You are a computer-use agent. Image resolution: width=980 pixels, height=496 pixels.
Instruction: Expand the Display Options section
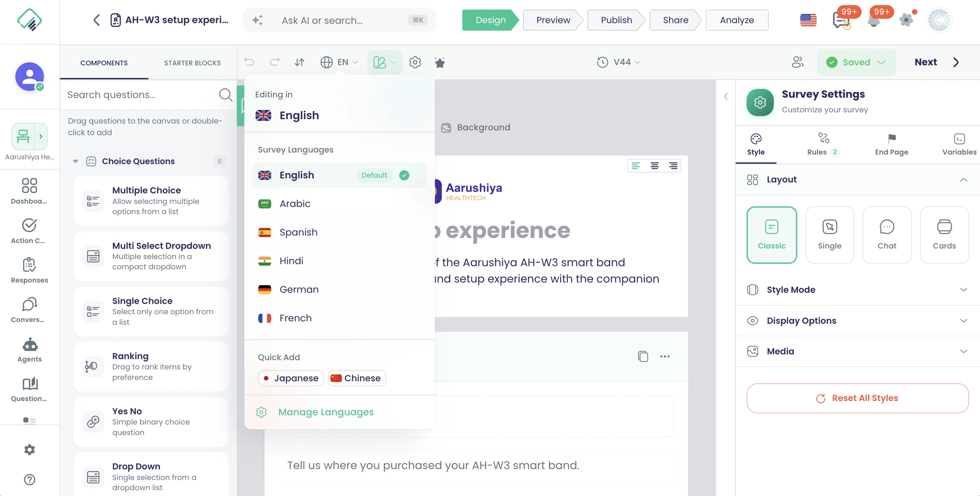(857, 321)
